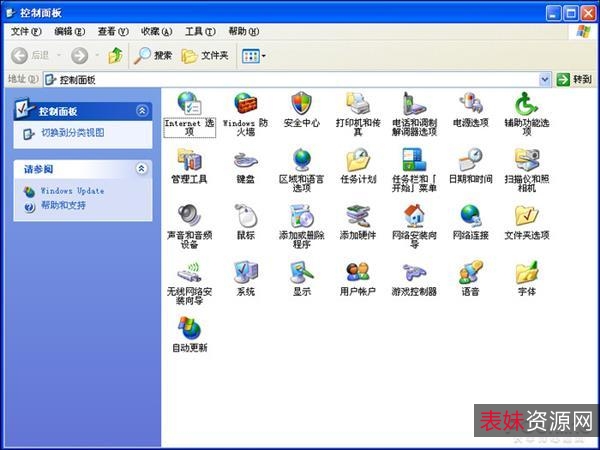Maximize the 控制面板 window
Image resolution: width=600 pixels, height=450 pixels.
pos(571,14)
